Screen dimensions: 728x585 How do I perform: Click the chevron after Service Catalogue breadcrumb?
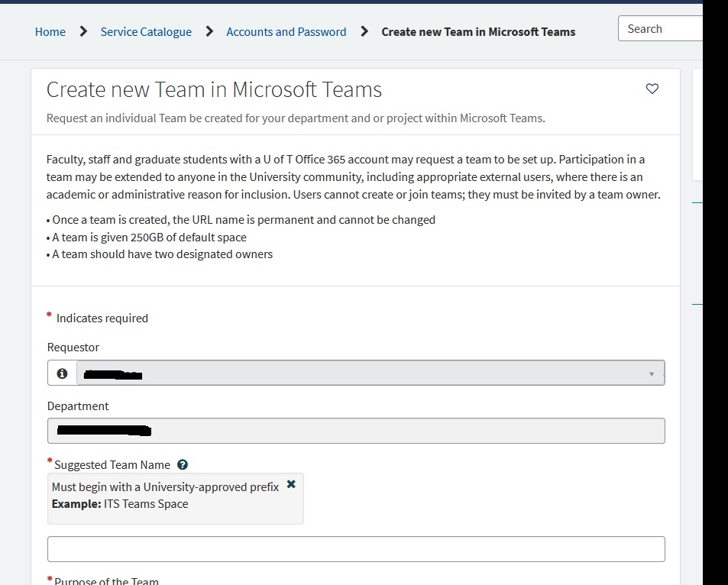209,32
